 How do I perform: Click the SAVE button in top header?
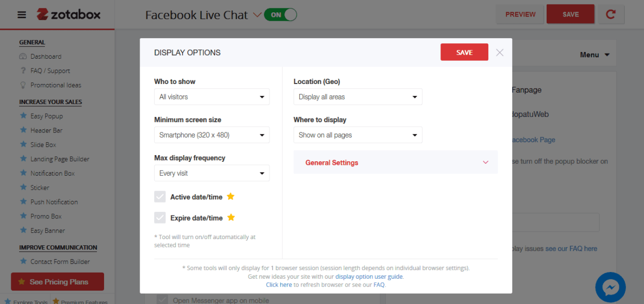point(570,14)
